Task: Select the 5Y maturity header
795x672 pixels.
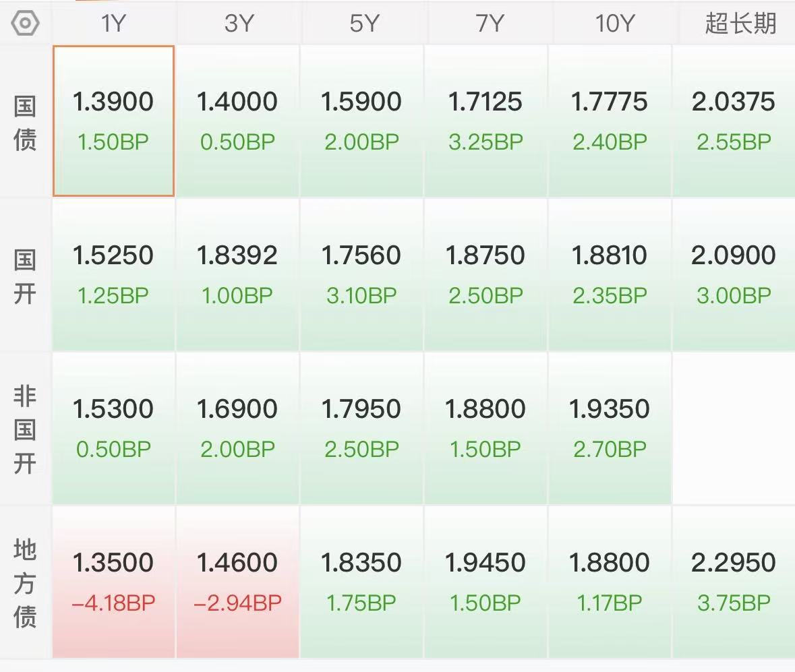Action: click(x=364, y=24)
